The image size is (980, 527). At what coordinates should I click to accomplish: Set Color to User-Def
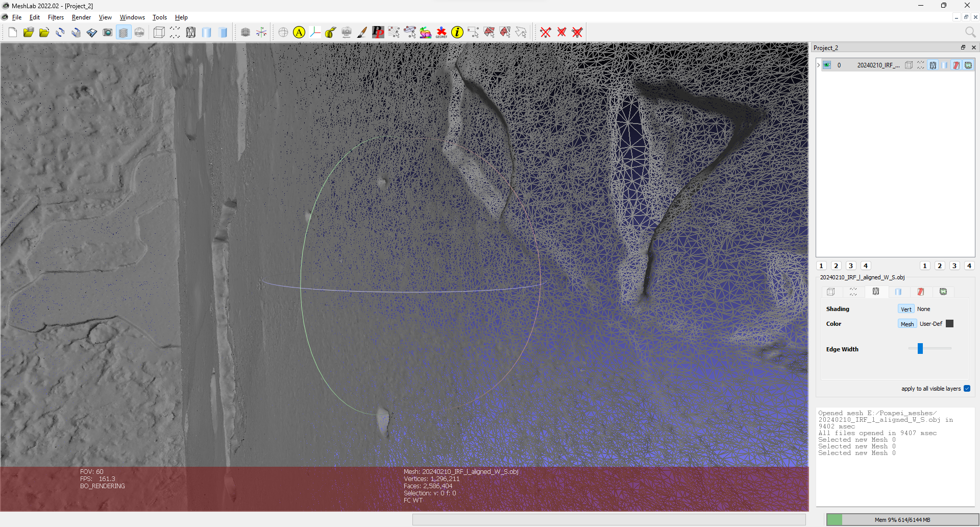tap(931, 324)
